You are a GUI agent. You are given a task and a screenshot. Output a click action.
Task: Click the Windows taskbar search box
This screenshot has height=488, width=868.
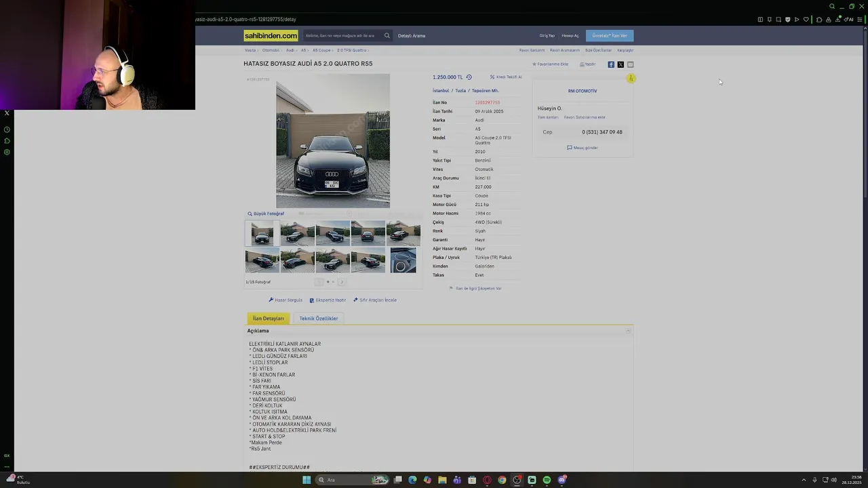point(352,480)
